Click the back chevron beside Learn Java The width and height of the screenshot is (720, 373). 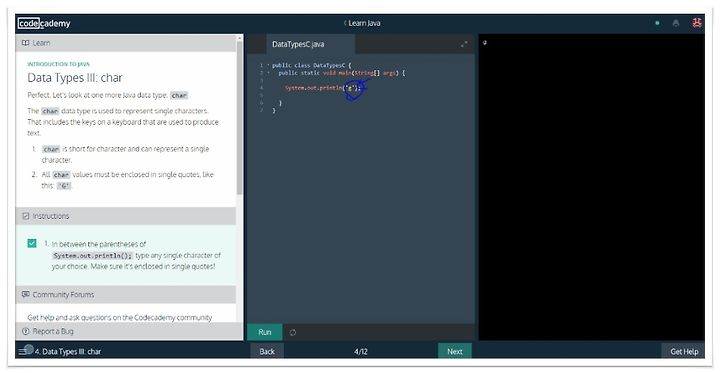[x=345, y=23]
